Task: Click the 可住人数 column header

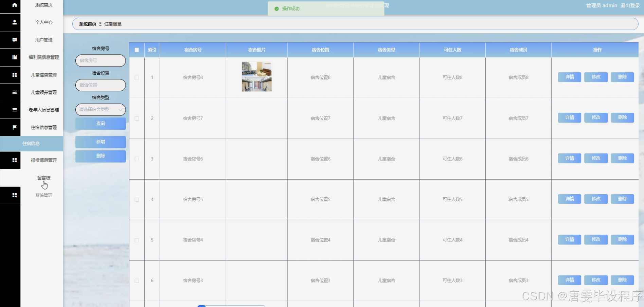Action: 452,50
